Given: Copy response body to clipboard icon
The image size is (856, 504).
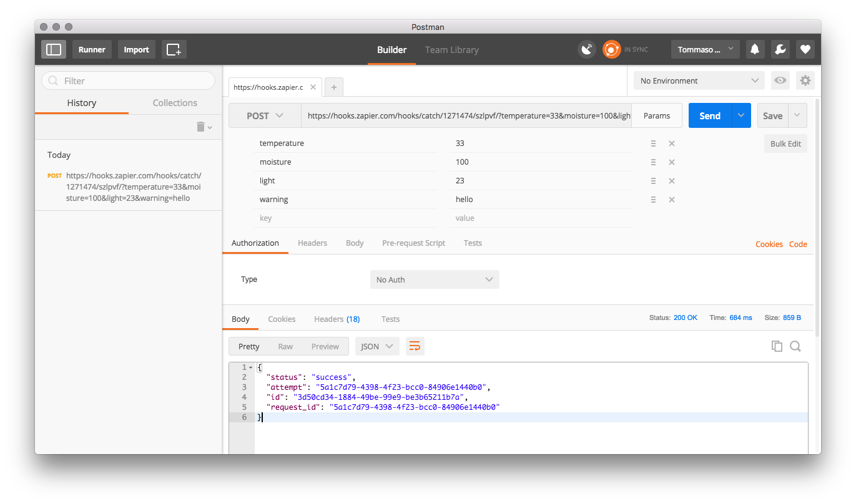Looking at the screenshot, I should (777, 346).
